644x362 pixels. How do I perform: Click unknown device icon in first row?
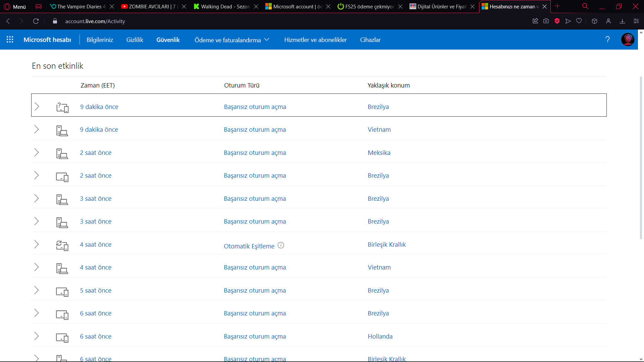(x=62, y=107)
